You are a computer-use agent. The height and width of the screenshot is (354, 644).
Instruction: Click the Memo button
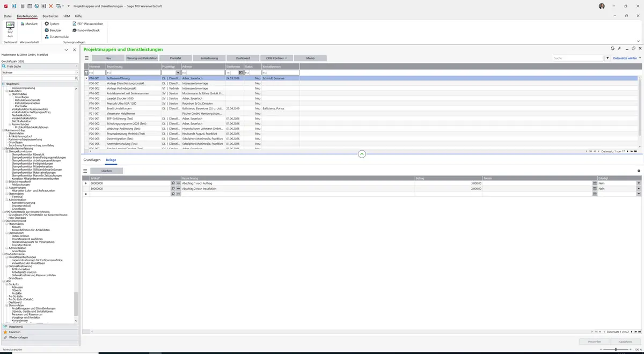tap(311, 58)
